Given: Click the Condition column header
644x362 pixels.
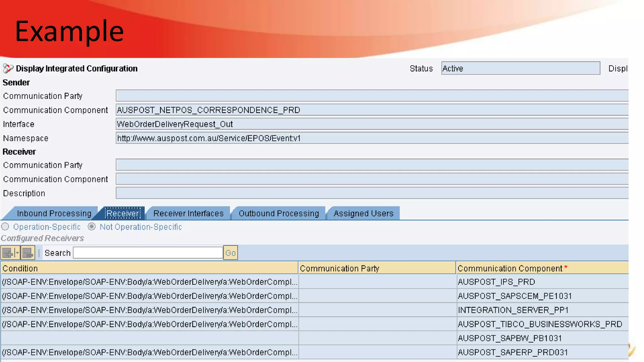Looking at the screenshot, I should 149,268.
